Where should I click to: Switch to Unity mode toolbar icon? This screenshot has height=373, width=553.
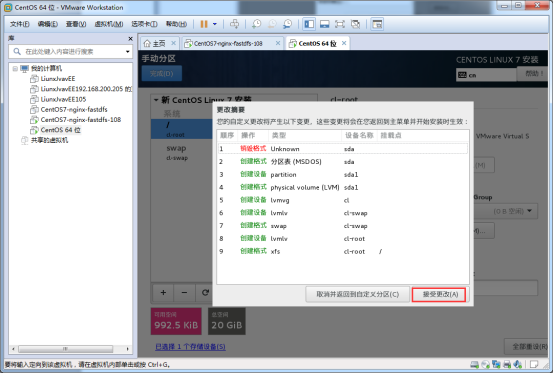point(356,24)
